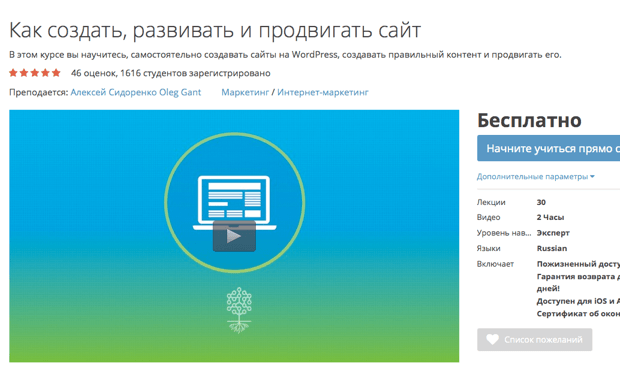Image resolution: width=620 pixels, height=380 pixels.
Task: Click the laptop webpage illustration icon
Action: point(234,202)
